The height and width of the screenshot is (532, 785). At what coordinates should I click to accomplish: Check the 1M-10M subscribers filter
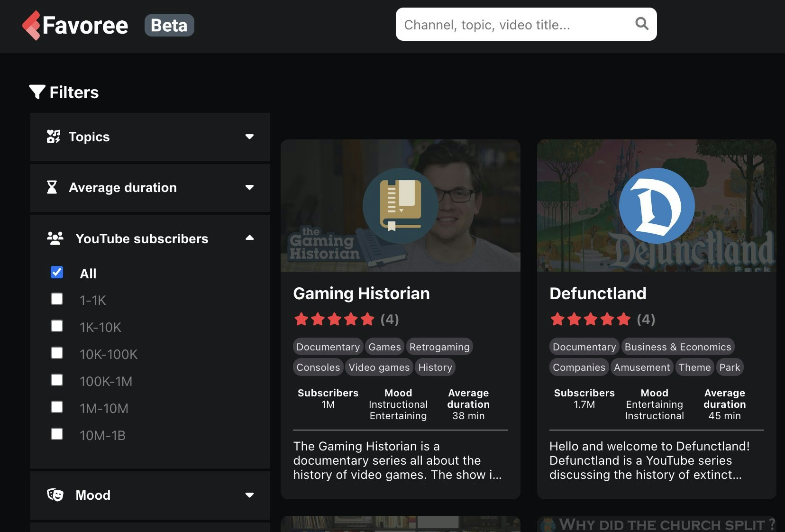tap(57, 407)
